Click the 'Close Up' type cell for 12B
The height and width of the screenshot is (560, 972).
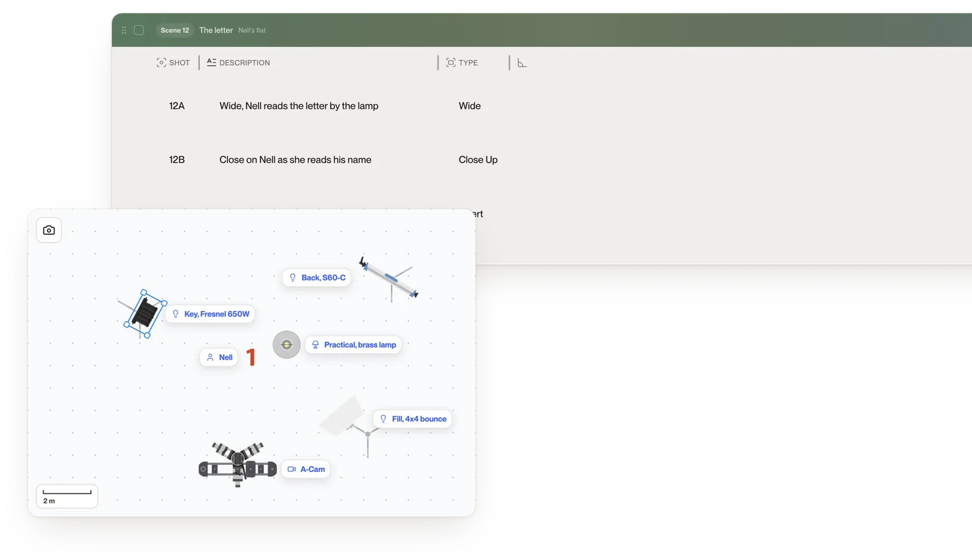(x=478, y=160)
